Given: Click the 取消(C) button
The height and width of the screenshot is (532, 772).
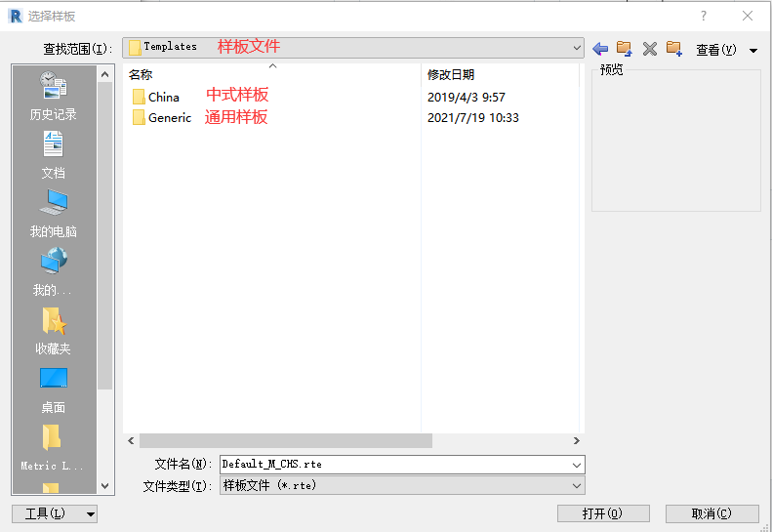Looking at the screenshot, I should tap(711, 513).
